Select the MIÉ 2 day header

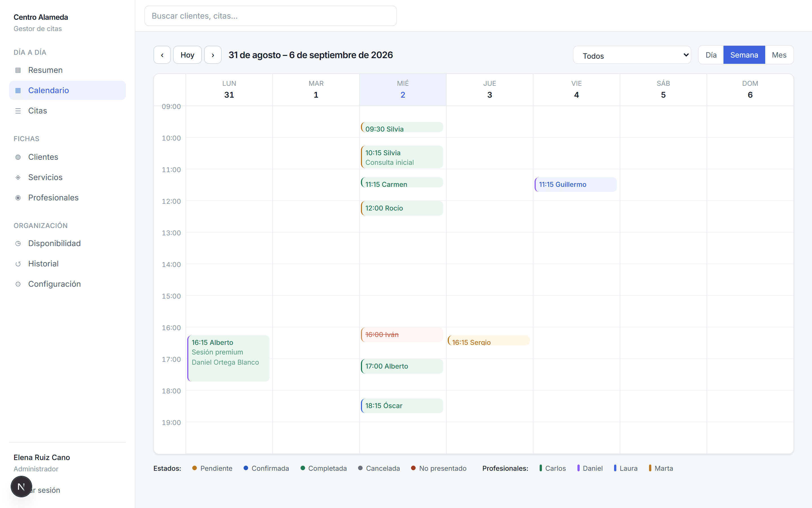(403, 90)
